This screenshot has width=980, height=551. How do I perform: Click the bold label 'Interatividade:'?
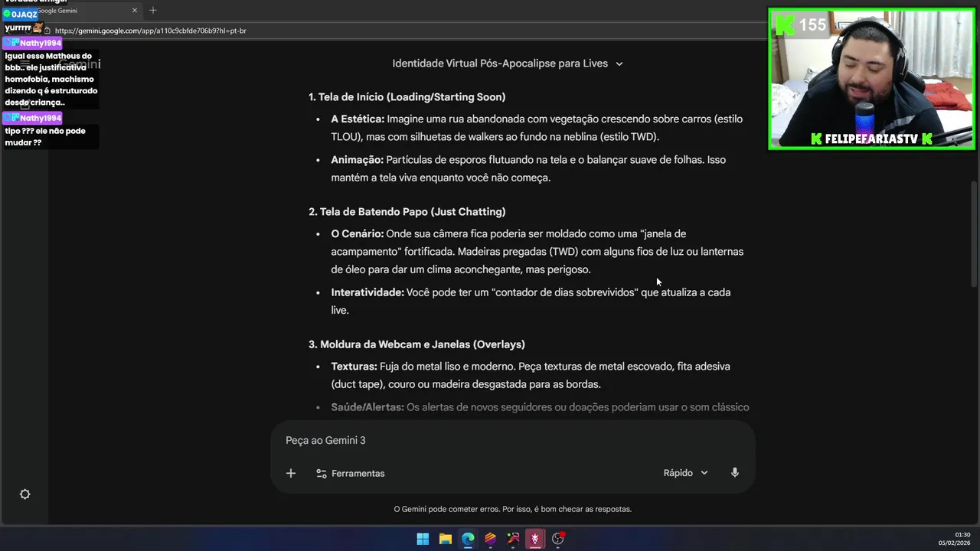367,292
